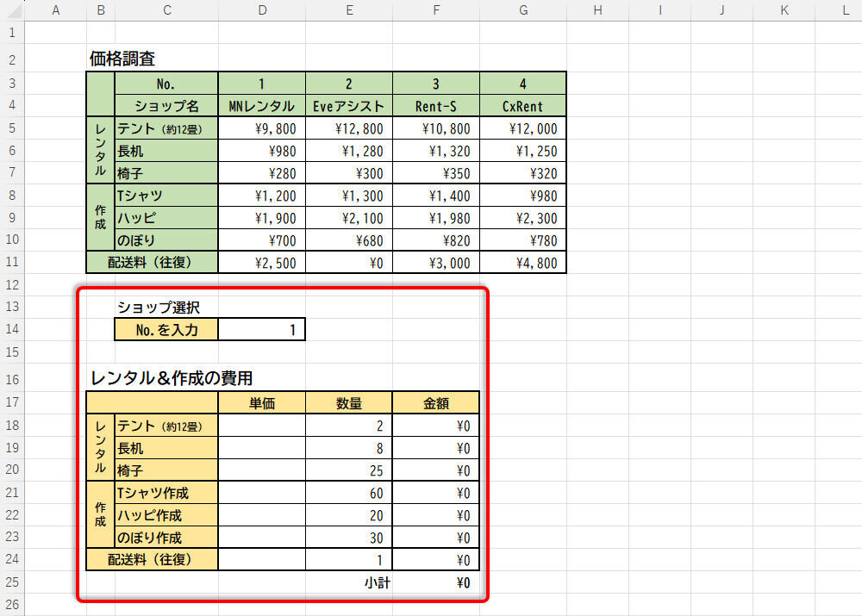
Task: Select the ¥820 のぼり price cell
Action: 436,240
